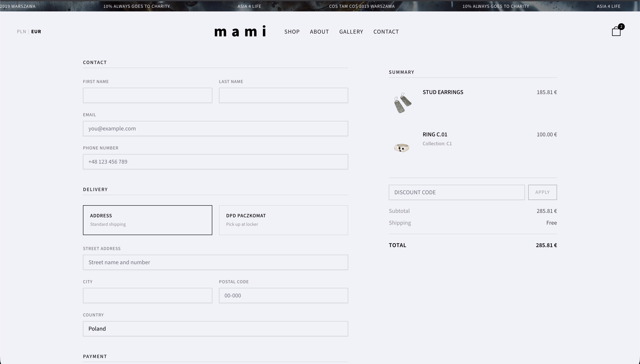
Task: Click the postal code input
Action: coord(283,295)
